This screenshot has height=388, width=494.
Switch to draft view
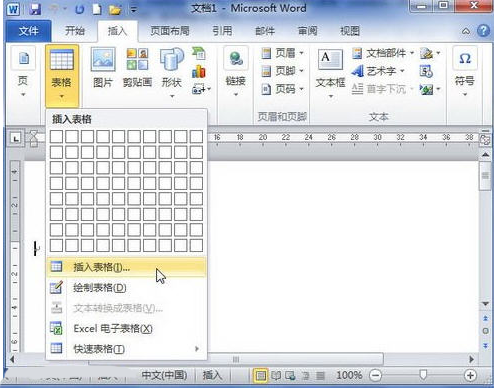320,376
